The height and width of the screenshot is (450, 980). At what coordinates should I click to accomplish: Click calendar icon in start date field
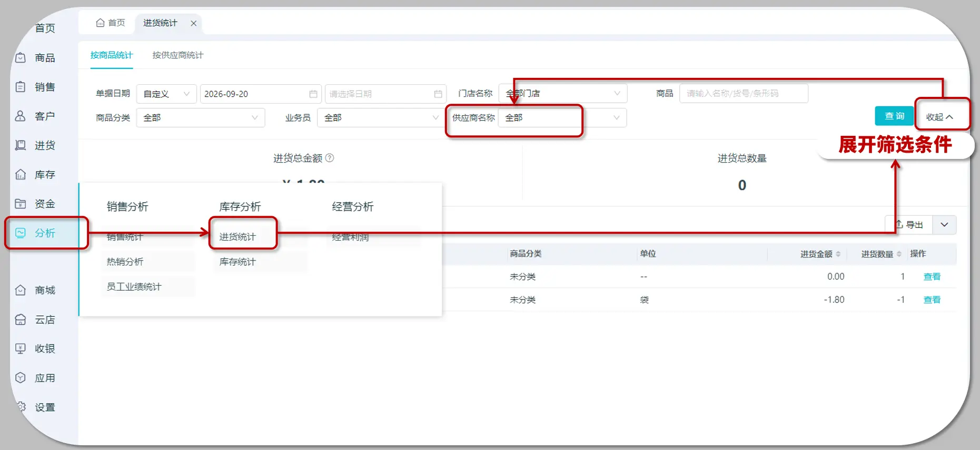click(313, 94)
